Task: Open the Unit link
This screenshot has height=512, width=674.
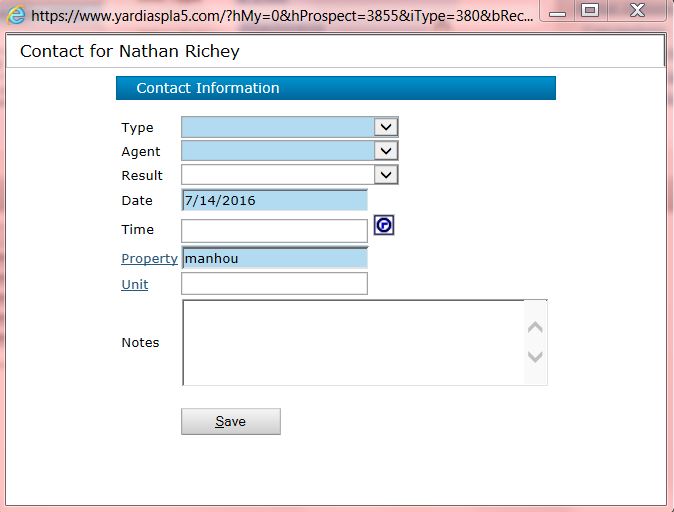Action: (135, 284)
